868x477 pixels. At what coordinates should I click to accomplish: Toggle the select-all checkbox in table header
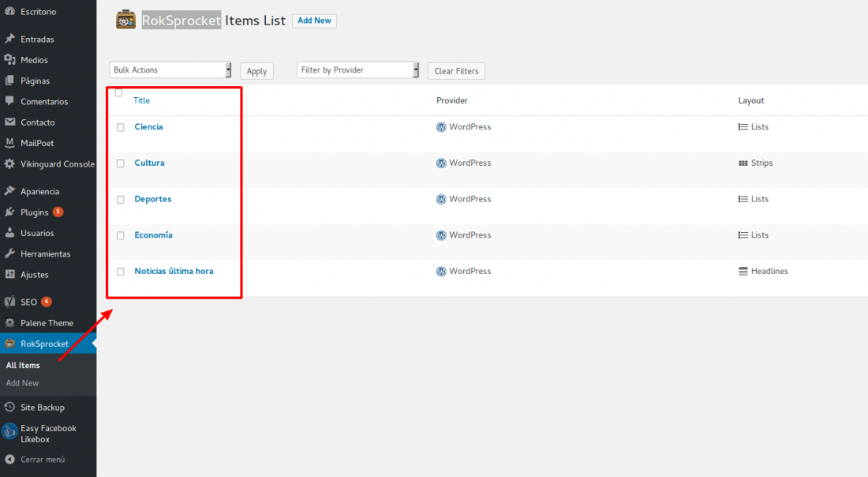click(118, 92)
